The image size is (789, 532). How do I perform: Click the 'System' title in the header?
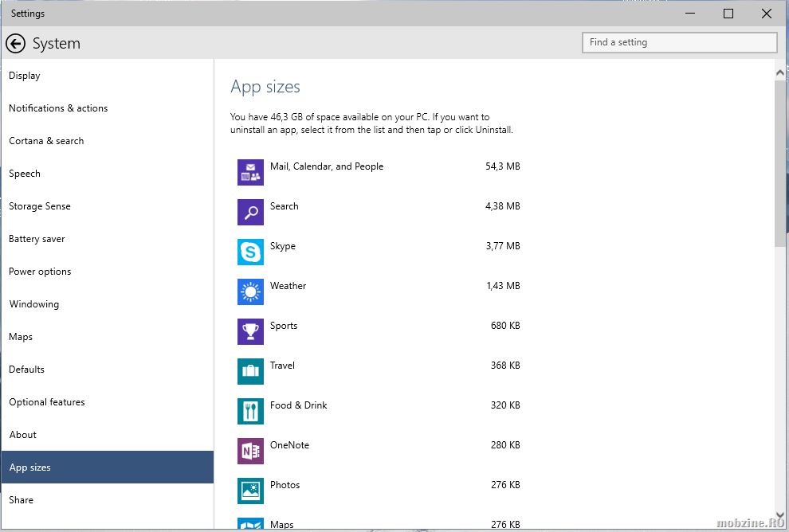click(x=57, y=44)
